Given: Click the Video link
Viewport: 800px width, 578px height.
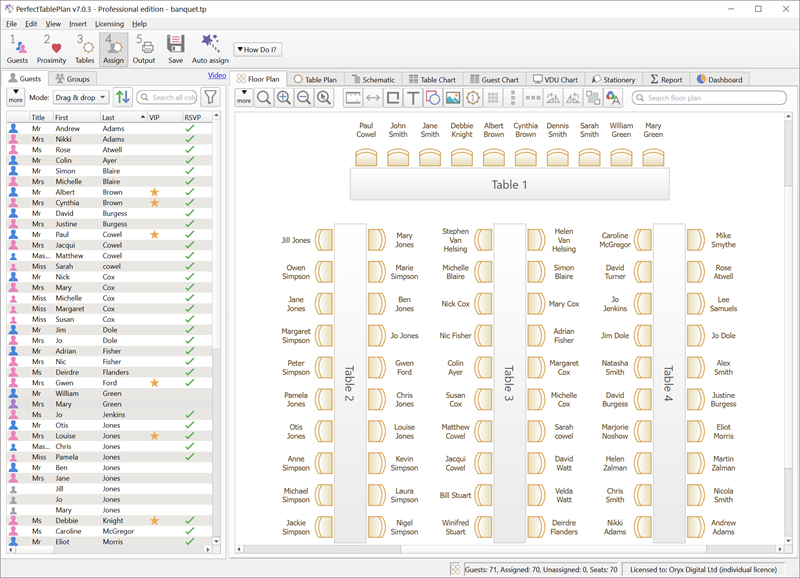Looking at the screenshot, I should [217, 75].
